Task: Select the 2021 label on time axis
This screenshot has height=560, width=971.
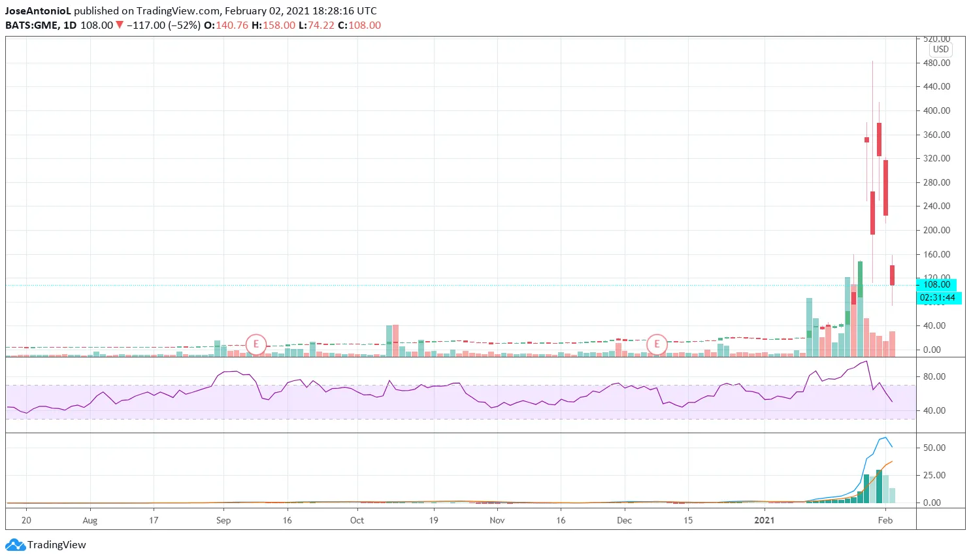Action: click(764, 520)
